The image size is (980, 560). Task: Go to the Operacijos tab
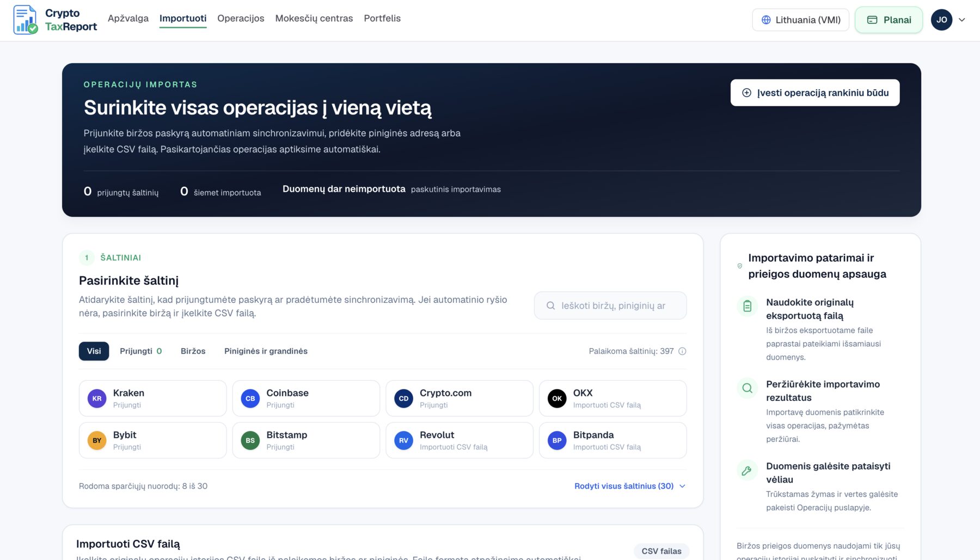click(x=241, y=18)
